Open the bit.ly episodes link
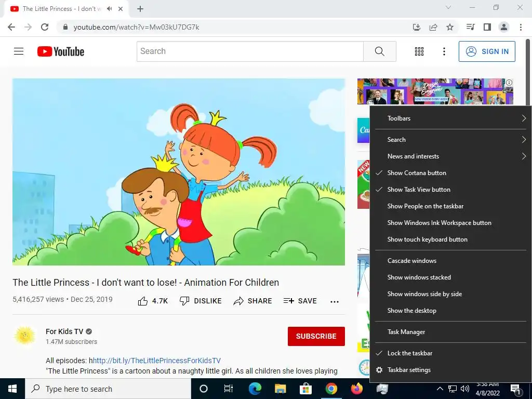 click(157, 361)
